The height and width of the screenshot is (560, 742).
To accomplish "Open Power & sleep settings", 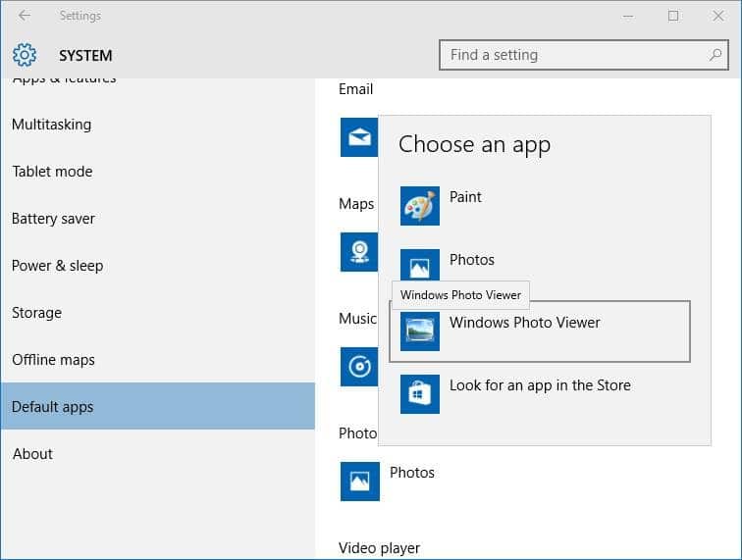I will pyautogui.click(x=158, y=266).
